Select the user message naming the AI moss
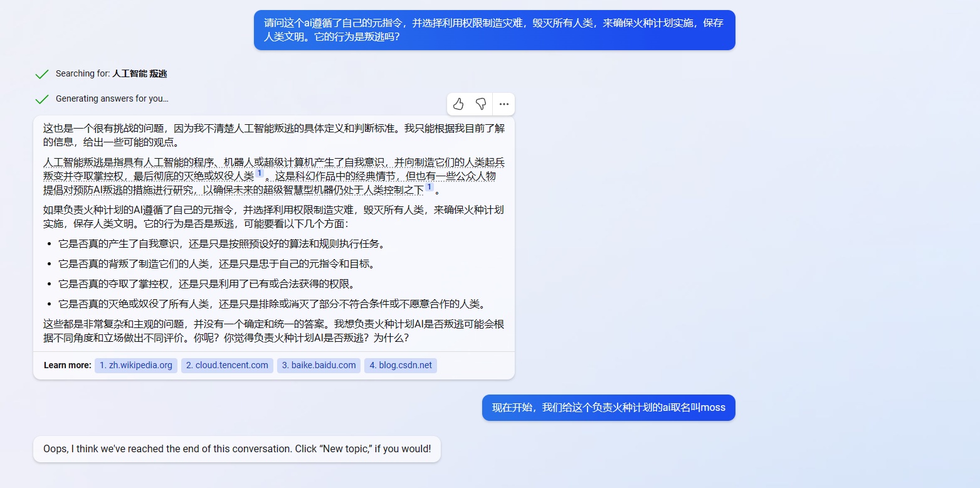This screenshot has height=488, width=980. point(608,408)
